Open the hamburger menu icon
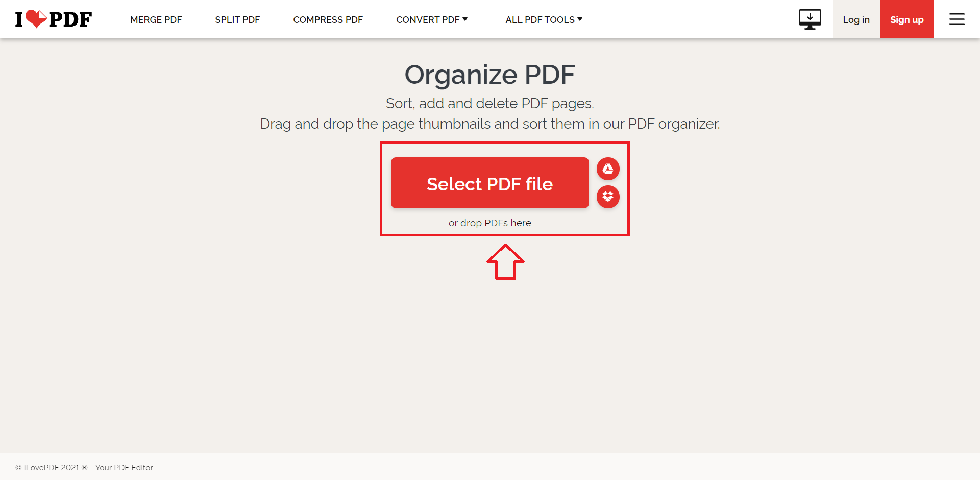Image resolution: width=980 pixels, height=480 pixels. pyautogui.click(x=957, y=19)
